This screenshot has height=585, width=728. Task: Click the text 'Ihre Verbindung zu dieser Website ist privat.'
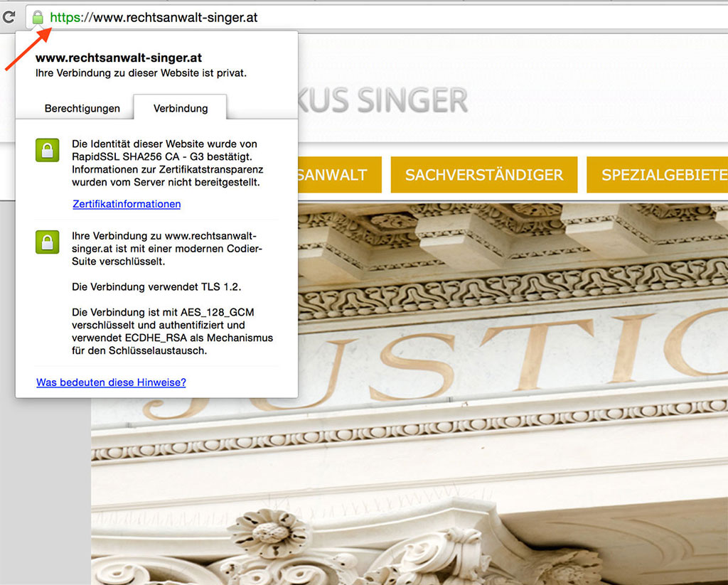click(141, 73)
